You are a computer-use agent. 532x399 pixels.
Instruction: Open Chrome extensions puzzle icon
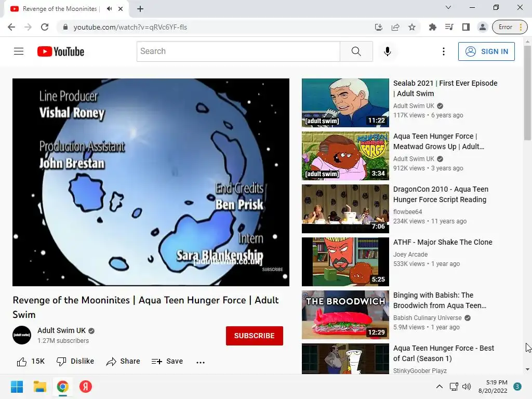[x=433, y=27]
